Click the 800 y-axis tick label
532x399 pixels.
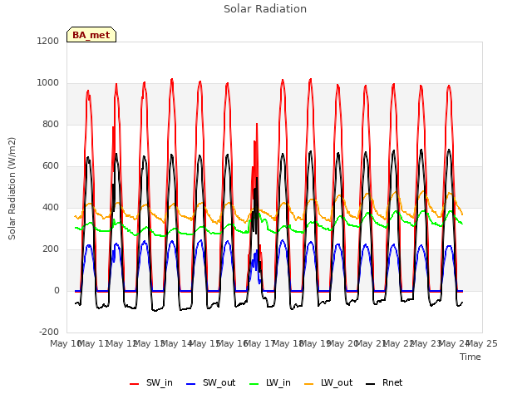[51, 125]
